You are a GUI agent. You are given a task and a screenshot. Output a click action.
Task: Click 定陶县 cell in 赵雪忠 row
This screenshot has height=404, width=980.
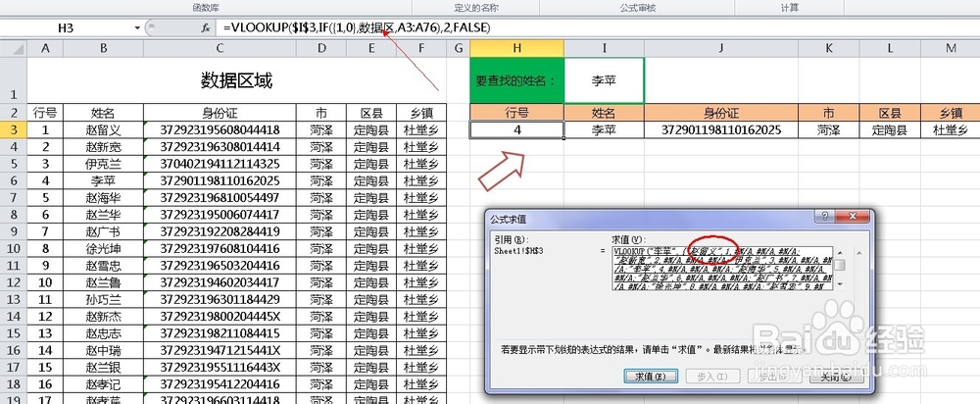(x=371, y=265)
